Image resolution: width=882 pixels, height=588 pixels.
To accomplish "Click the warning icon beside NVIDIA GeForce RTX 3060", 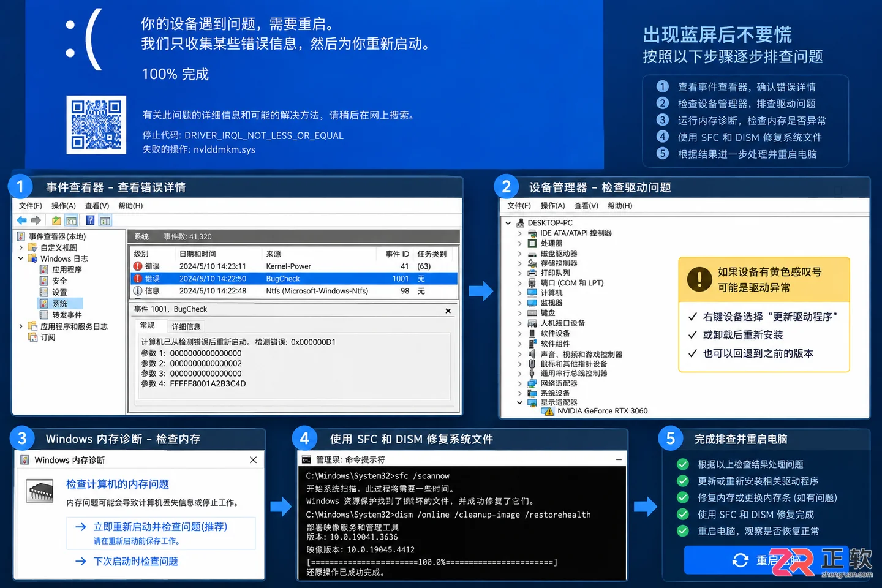I will [x=548, y=411].
